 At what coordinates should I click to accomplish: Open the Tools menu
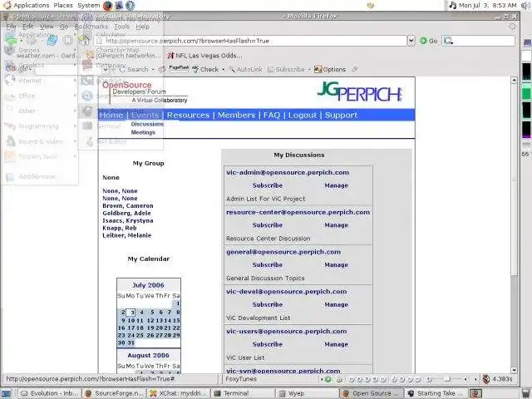(x=122, y=27)
